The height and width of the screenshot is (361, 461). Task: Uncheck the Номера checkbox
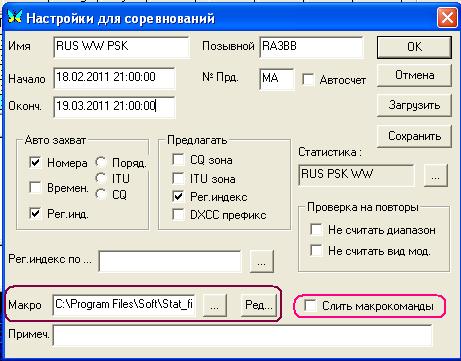tap(35, 163)
